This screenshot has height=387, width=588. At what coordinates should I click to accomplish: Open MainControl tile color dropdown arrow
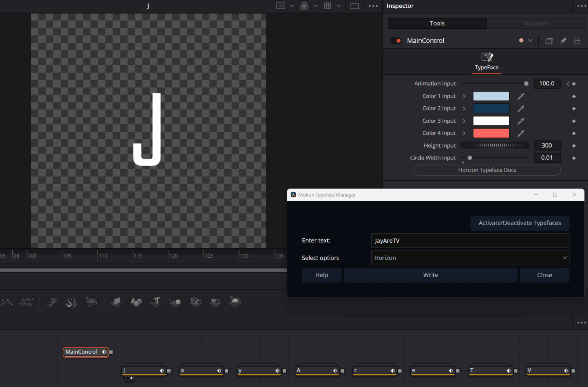click(x=530, y=41)
